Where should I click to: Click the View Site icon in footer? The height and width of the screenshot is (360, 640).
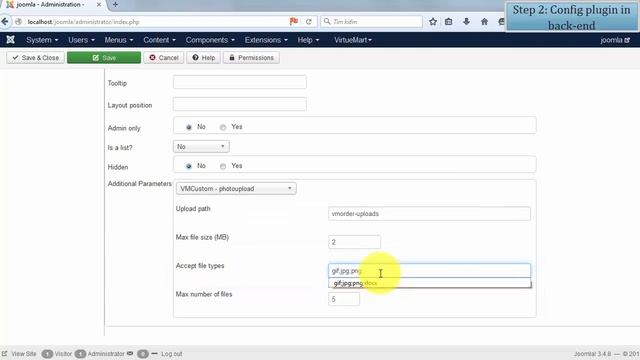pyautogui.click(x=4, y=353)
